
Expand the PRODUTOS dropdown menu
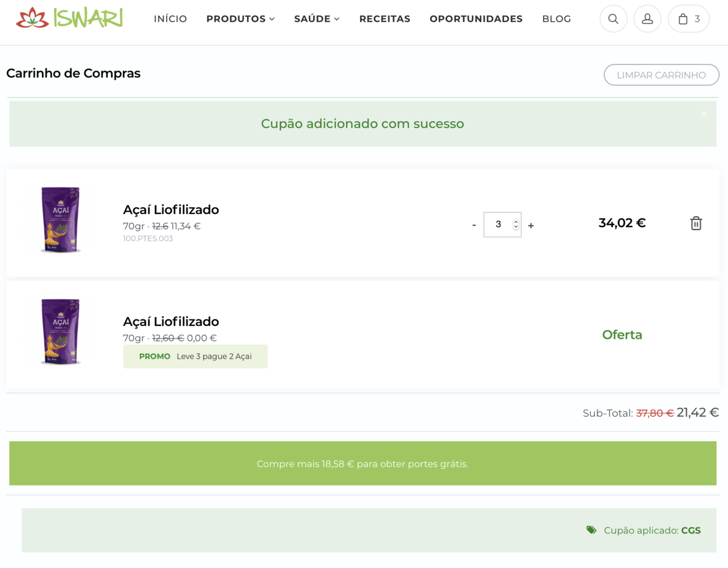click(x=241, y=18)
